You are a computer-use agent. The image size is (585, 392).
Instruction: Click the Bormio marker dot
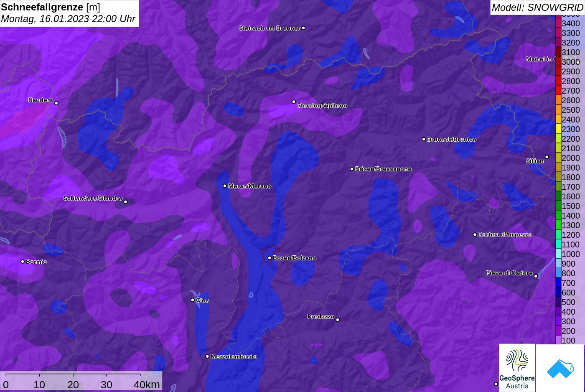coord(23,262)
